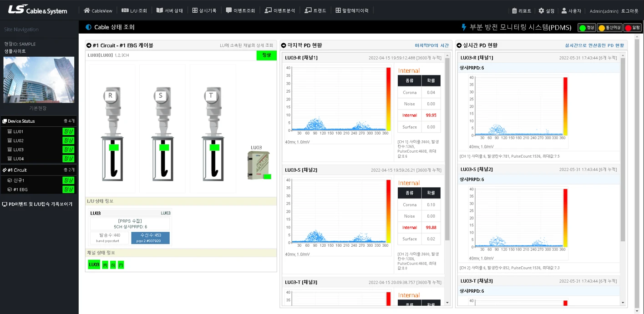The image size is (644, 314).
Task: Click the 실시간 PD panel scrollbar
Action: point(623,150)
